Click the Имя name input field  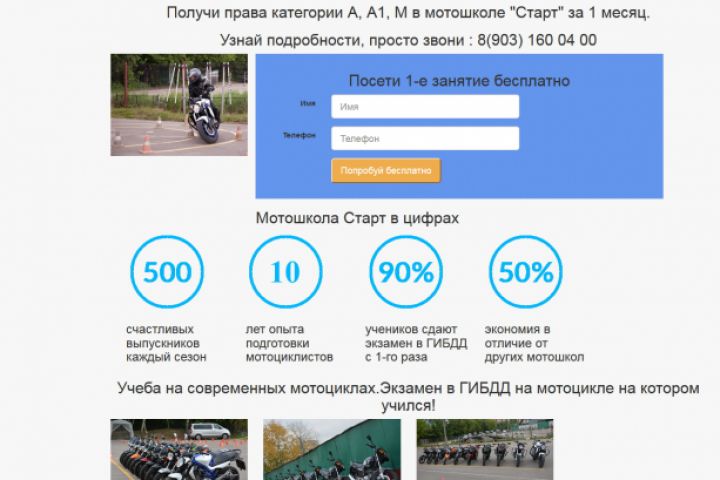pyautogui.click(x=425, y=107)
